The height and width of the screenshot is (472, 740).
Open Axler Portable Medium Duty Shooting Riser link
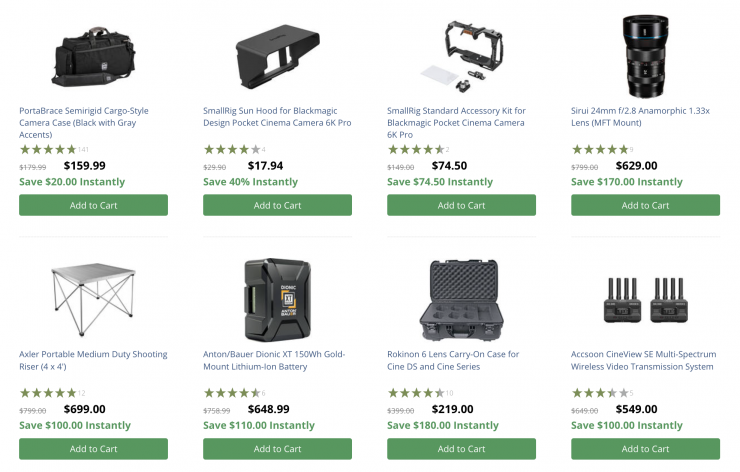93,360
